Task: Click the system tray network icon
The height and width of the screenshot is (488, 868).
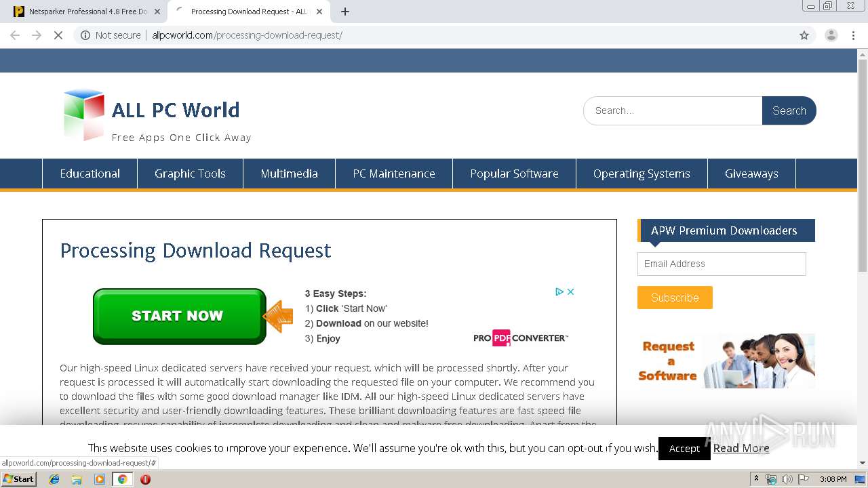Action: click(x=771, y=479)
